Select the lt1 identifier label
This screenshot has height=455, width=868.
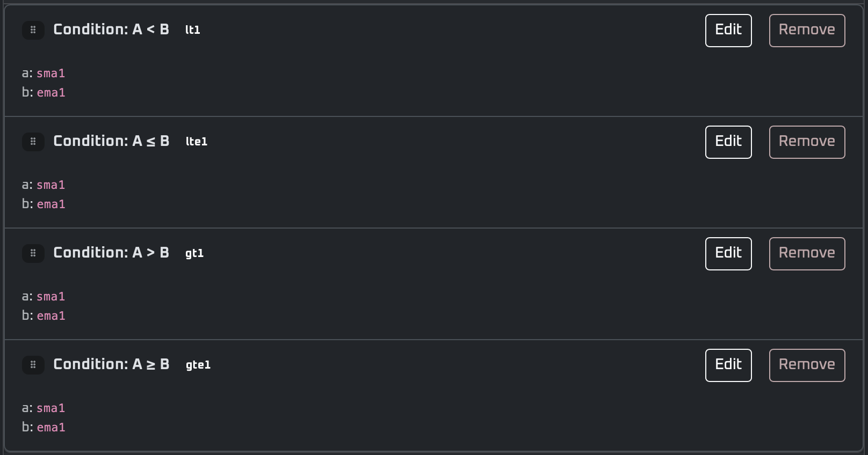pyautogui.click(x=192, y=30)
